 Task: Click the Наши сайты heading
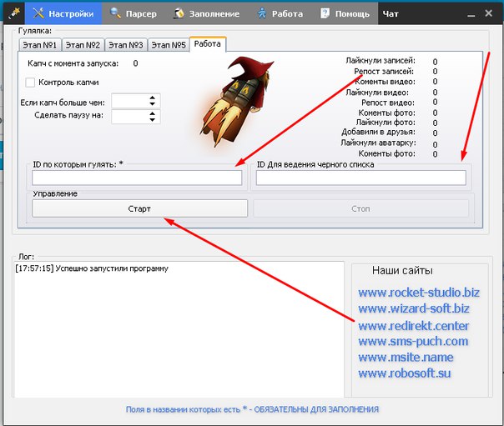pos(402,271)
